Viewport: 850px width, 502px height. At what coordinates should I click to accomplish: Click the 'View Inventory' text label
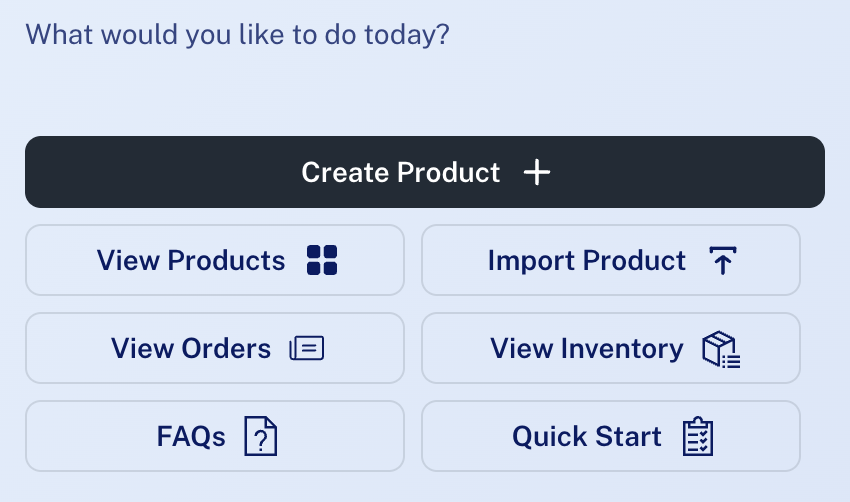coord(587,349)
